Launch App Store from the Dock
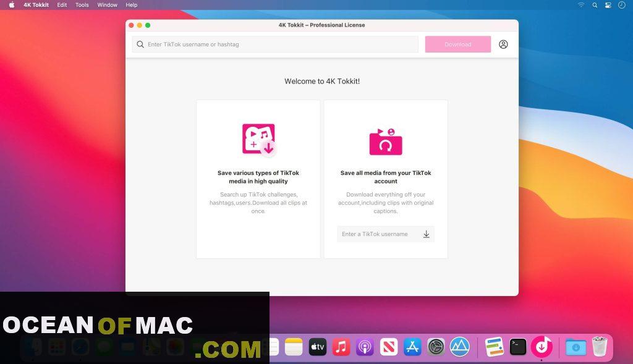633x364 pixels. [412, 347]
